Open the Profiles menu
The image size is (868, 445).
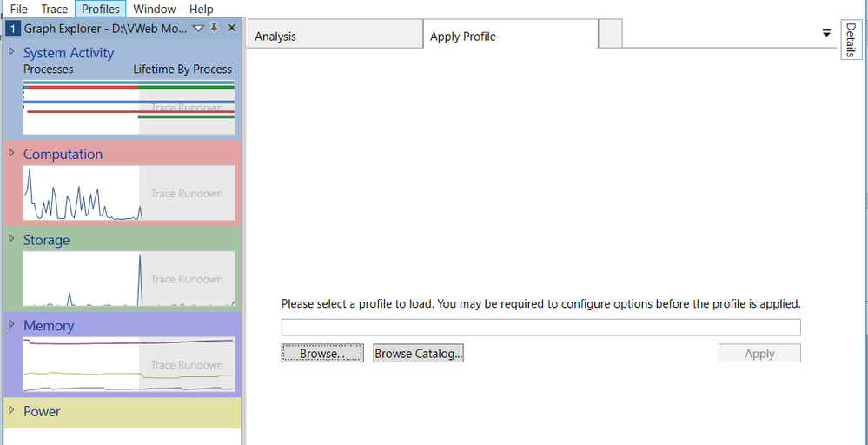101,9
